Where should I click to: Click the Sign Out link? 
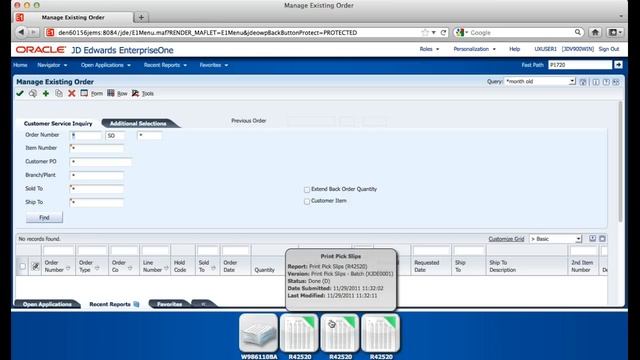(609, 49)
